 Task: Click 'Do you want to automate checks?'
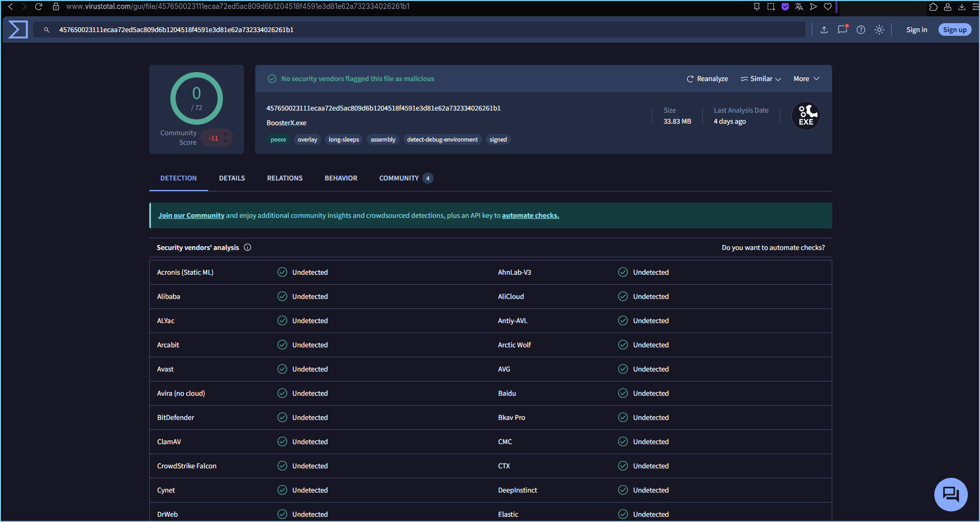coord(773,248)
